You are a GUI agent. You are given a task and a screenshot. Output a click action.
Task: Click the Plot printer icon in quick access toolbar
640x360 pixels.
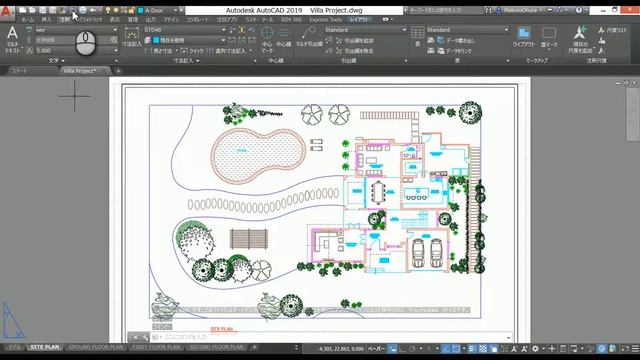83,10
